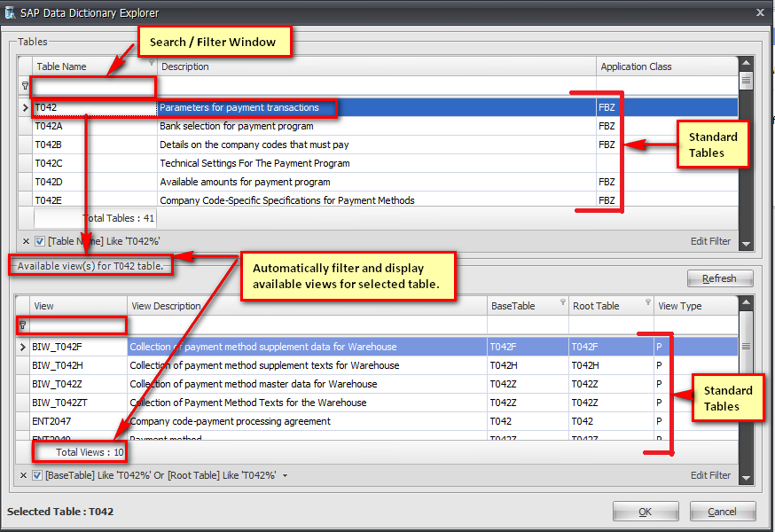Click the filter row icon in Tables grid

(24, 86)
